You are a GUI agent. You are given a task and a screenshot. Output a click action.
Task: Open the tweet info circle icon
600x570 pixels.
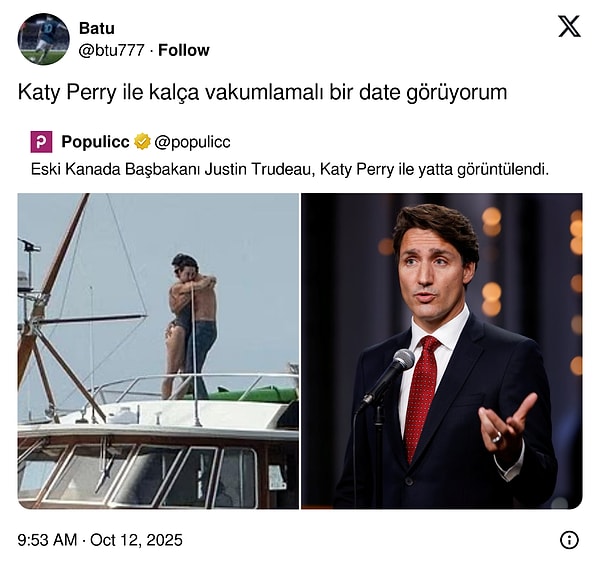569,540
